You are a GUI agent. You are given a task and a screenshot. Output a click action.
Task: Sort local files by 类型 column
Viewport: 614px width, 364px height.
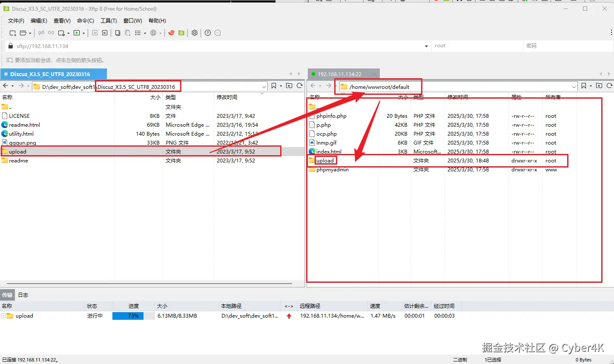(171, 97)
